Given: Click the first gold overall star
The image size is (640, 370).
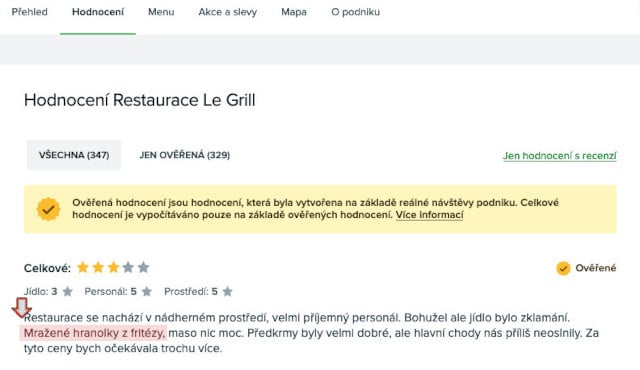Looking at the screenshot, I should coord(83,268).
